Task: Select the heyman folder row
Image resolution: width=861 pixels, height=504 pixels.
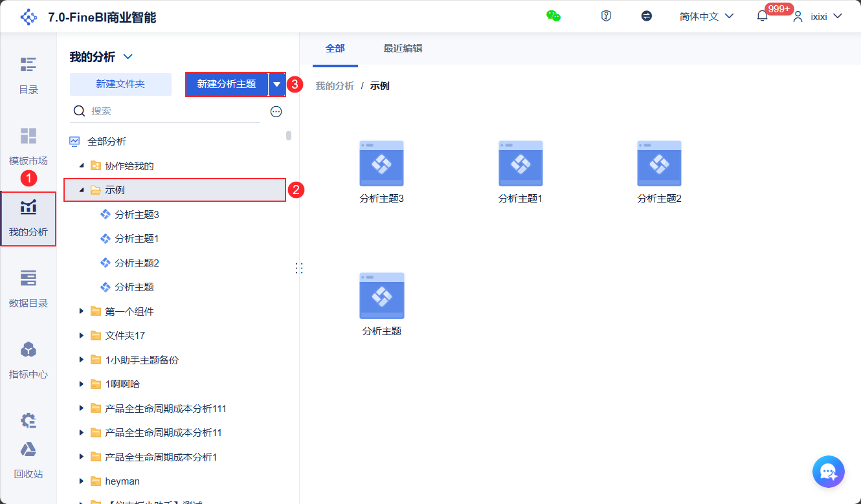Action: click(x=175, y=481)
